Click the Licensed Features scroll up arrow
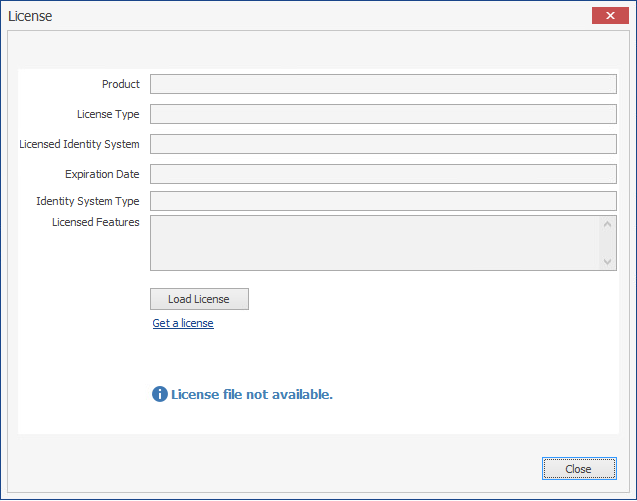This screenshot has width=637, height=501. coord(609,223)
